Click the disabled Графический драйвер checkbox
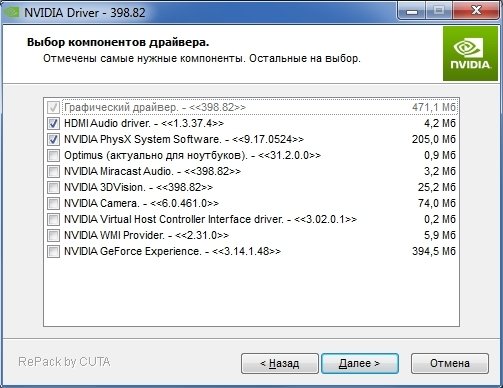 tap(53, 107)
